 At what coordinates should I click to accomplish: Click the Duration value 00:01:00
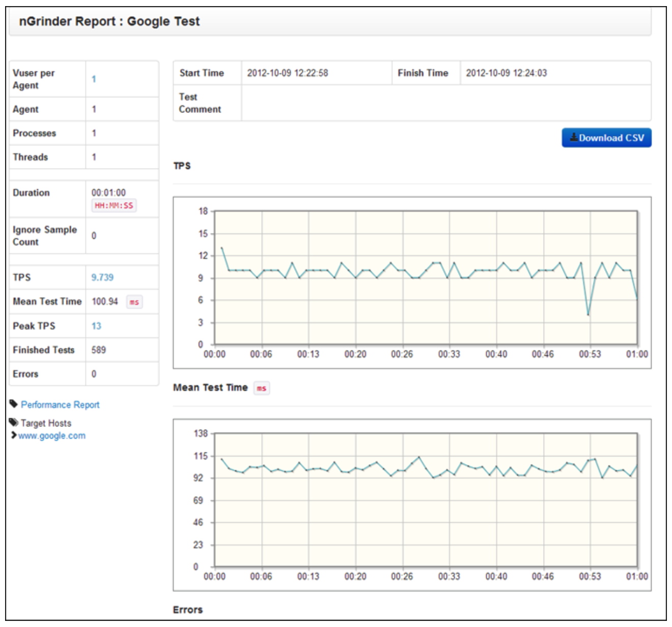(x=108, y=192)
